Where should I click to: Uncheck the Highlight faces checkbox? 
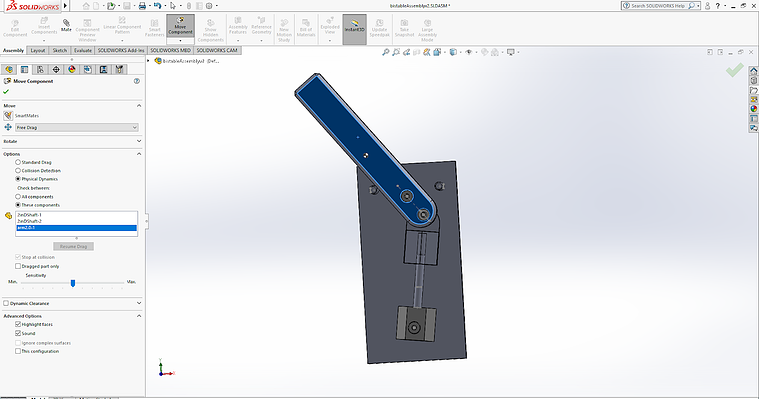coord(18,324)
